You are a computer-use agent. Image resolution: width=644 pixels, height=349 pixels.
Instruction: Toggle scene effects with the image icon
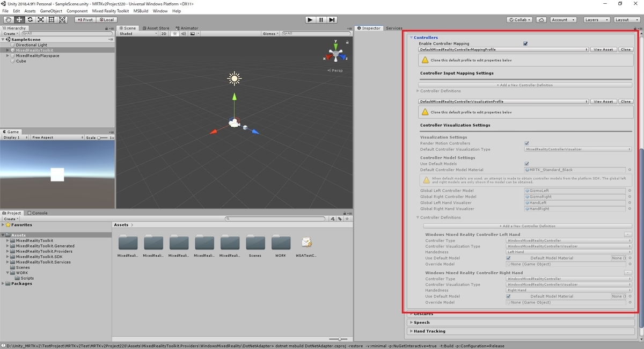click(x=193, y=33)
